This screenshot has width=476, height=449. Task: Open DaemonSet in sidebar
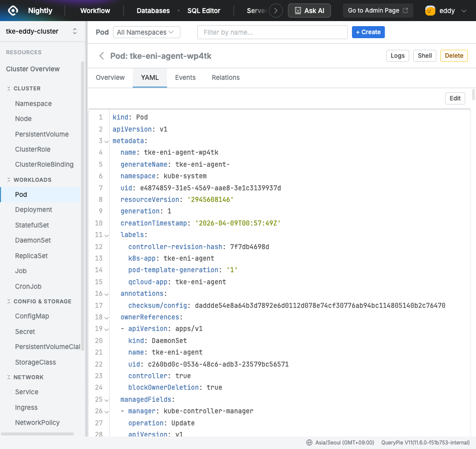point(33,241)
